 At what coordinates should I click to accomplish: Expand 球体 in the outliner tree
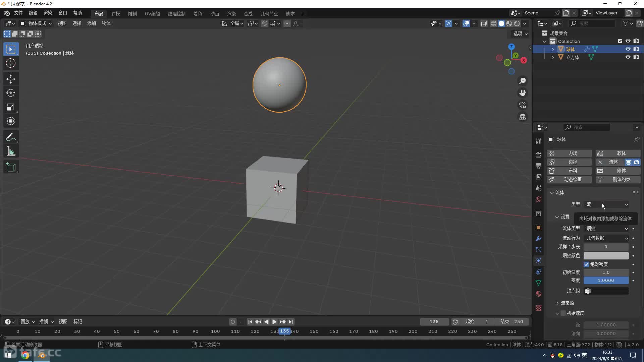coord(553,49)
